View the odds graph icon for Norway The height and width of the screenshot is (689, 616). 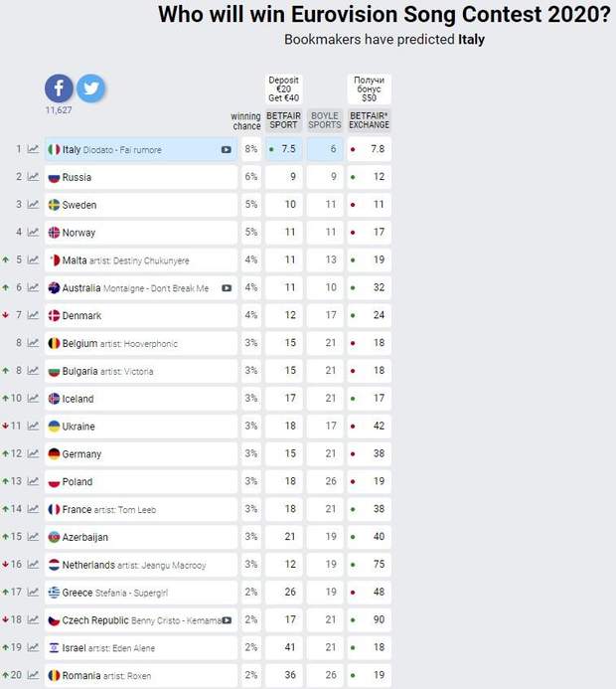pyautogui.click(x=34, y=233)
